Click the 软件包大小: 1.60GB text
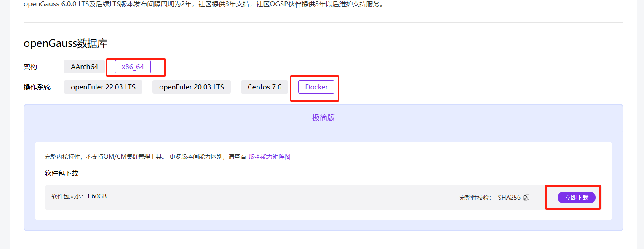This screenshot has width=644, height=249. [79, 196]
